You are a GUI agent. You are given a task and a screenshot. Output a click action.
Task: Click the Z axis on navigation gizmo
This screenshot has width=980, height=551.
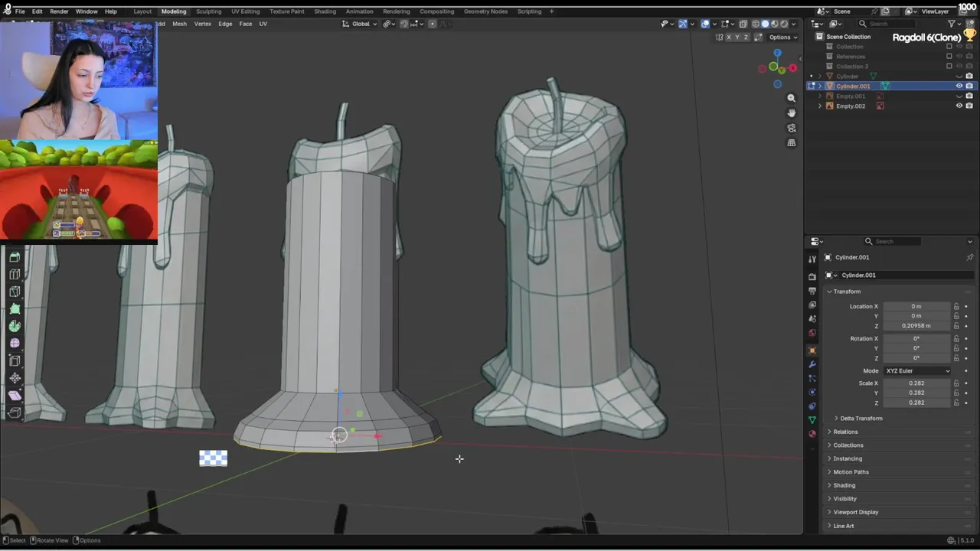click(x=777, y=53)
